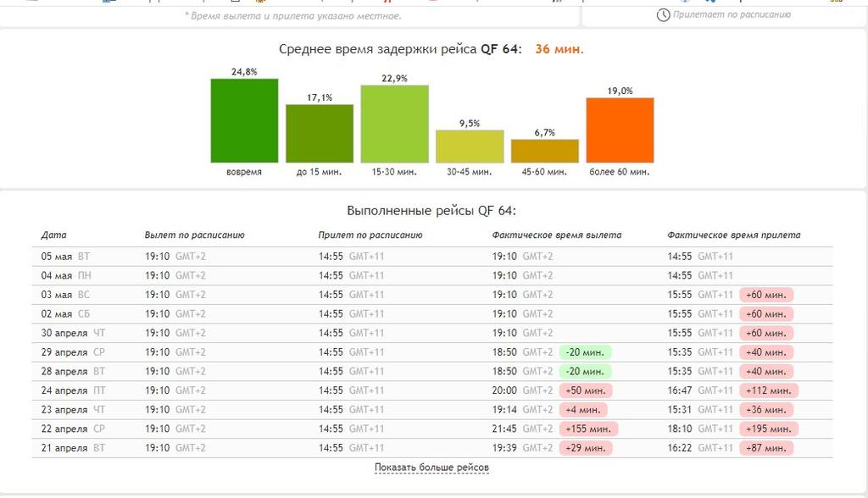Click the "16:47" actual arrival time
The height and width of the screenshot is (498, 868).
(680, 390)
